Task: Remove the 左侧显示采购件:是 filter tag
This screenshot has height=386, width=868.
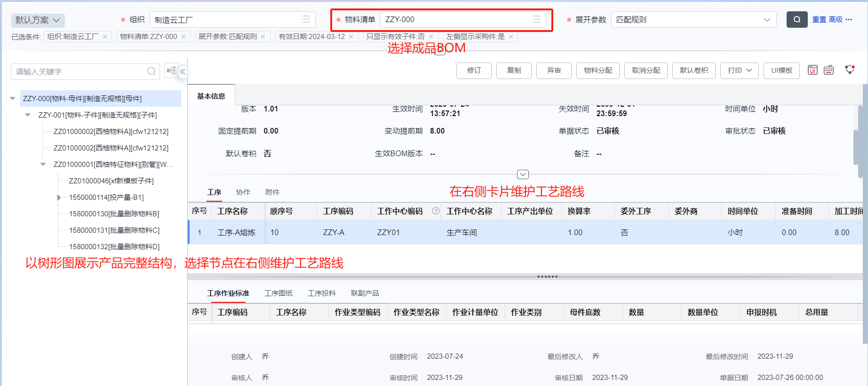Action: point(511,37)
